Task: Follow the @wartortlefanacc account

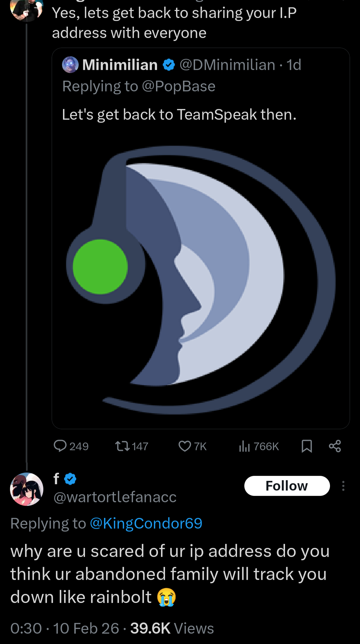Action: click(287, 486)
